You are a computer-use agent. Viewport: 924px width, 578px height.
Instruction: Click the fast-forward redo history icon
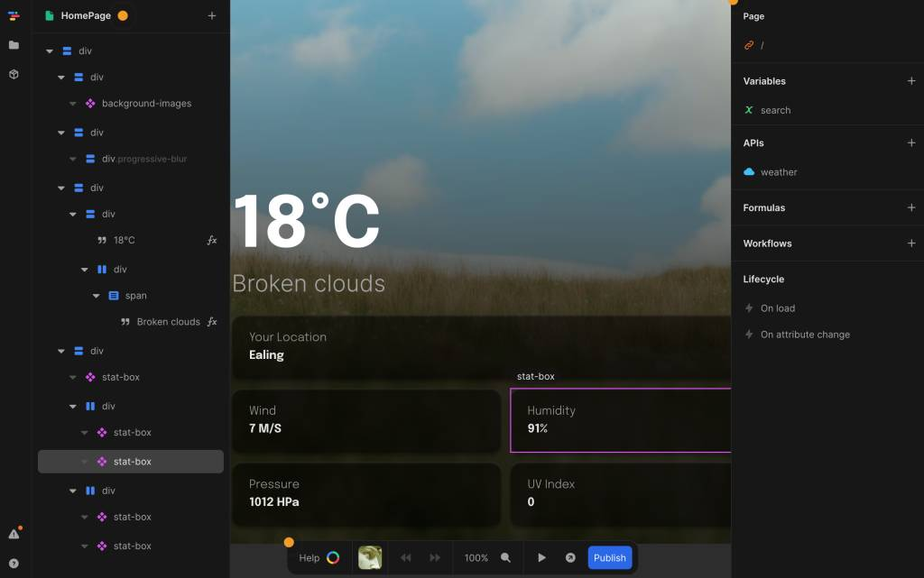coord(435,557)
